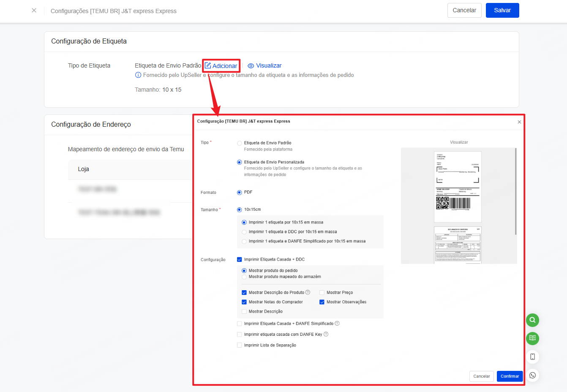The width and height of the screenshot is (567, 392).
Task: Check Imprimir Etiqueta Casada + DANFE Simplificado
Action: pyautogui.click(x=240, y=324)
